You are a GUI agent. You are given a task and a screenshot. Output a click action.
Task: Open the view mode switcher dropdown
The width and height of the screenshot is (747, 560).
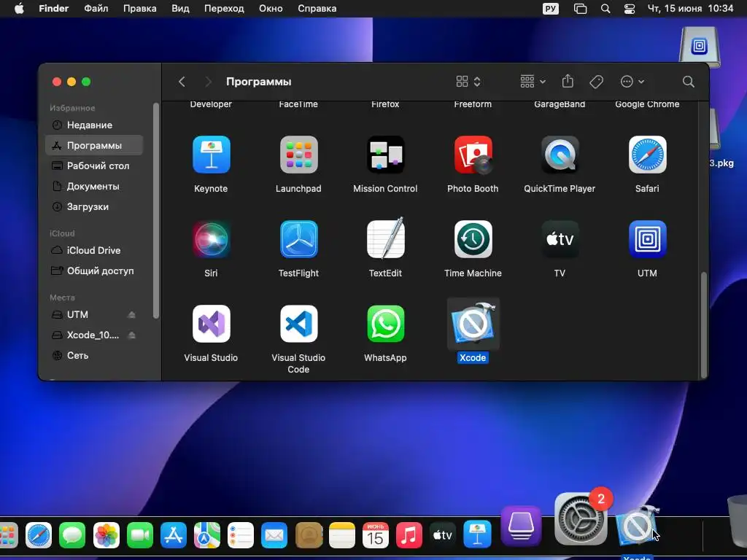468,82
